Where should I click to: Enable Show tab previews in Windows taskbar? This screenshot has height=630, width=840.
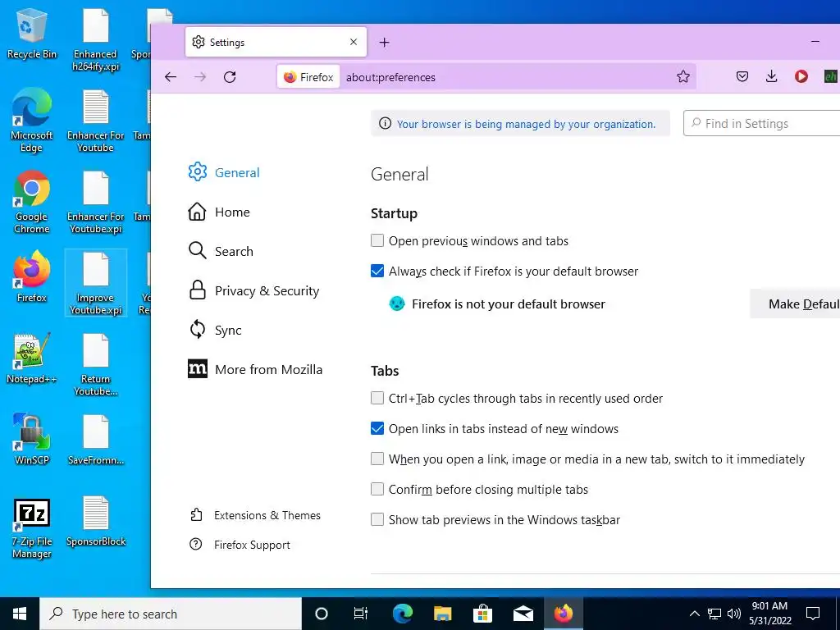[x=377, y=519]
